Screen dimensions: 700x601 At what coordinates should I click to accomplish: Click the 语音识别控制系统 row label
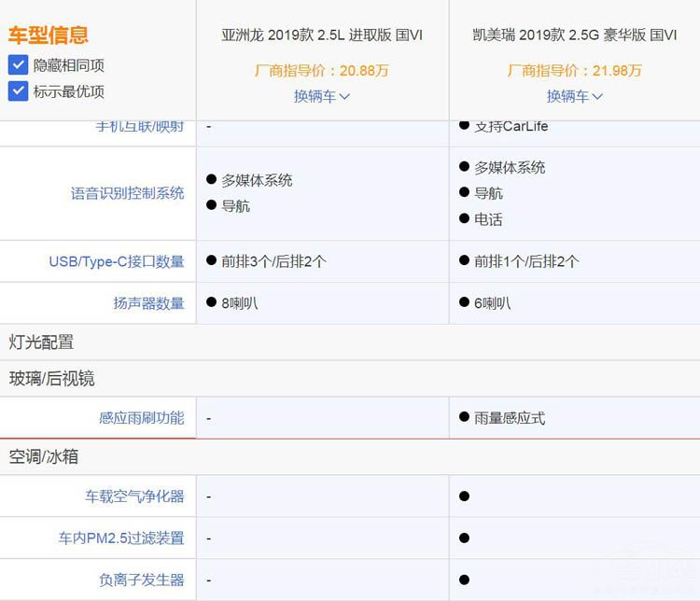[x=127, y=193]
